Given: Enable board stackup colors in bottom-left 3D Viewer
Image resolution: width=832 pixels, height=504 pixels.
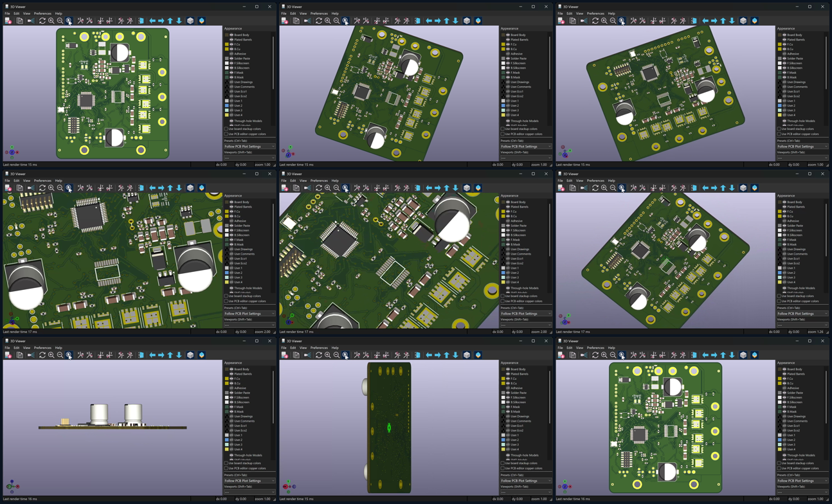Looking at the screenshot, I should [x=226, y=463].
